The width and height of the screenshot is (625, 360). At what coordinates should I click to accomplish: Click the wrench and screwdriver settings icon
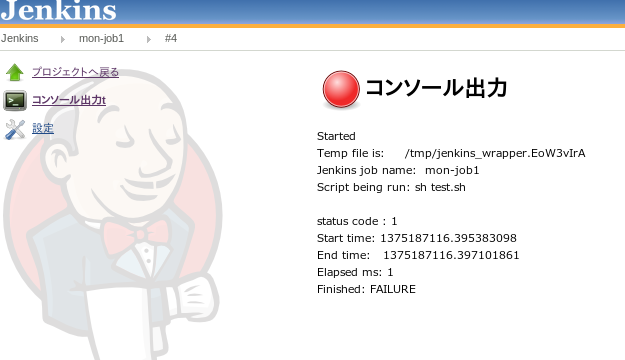15,129
